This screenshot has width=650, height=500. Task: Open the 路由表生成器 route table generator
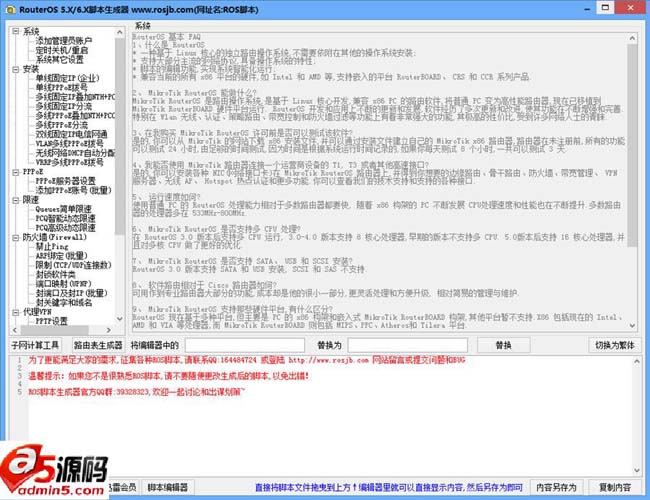pos(98,345)
